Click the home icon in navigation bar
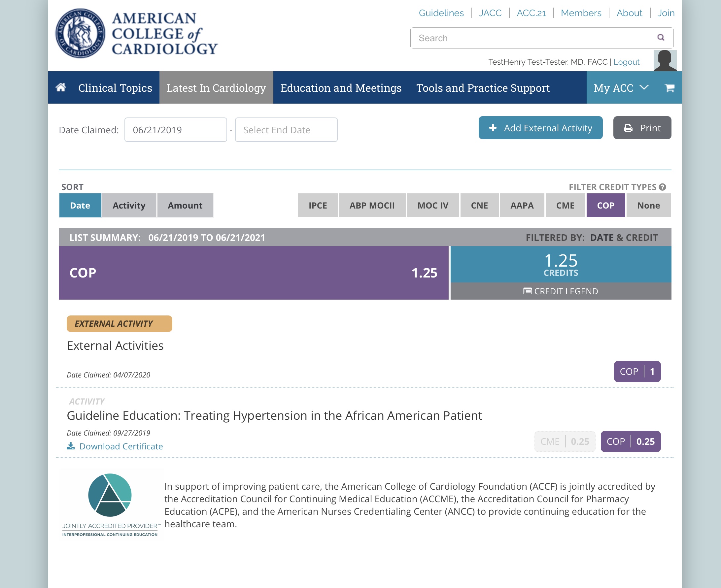721x588 pixels. [61, 87]
